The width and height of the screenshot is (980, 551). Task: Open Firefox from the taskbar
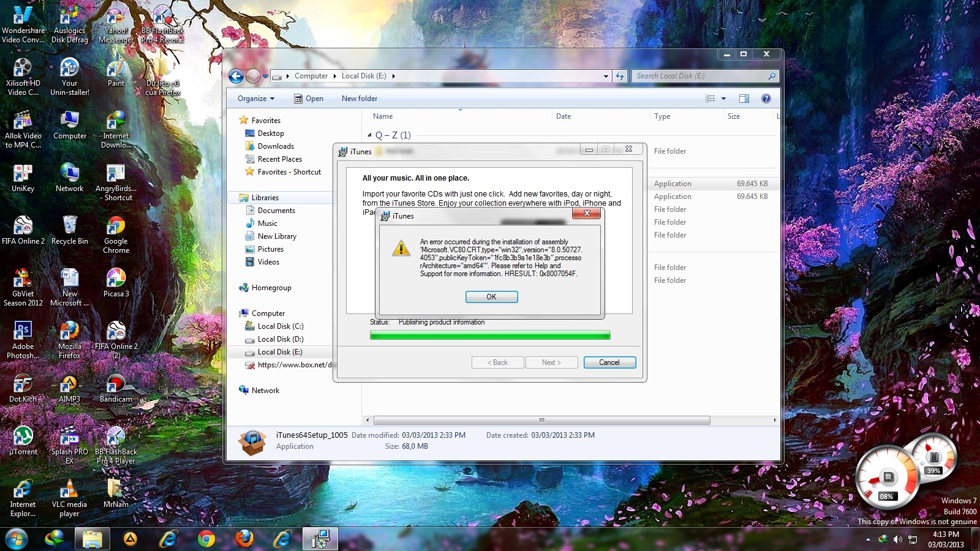[x=244, y=539]
